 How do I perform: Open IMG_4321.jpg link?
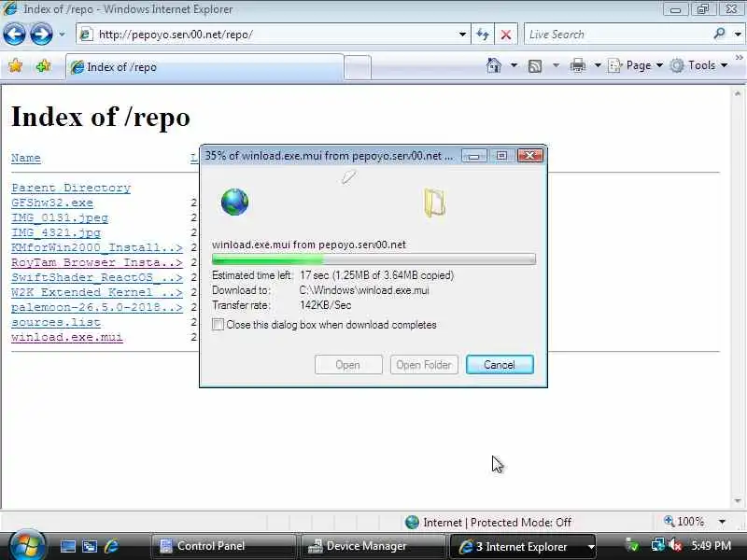tap(56, 232)
